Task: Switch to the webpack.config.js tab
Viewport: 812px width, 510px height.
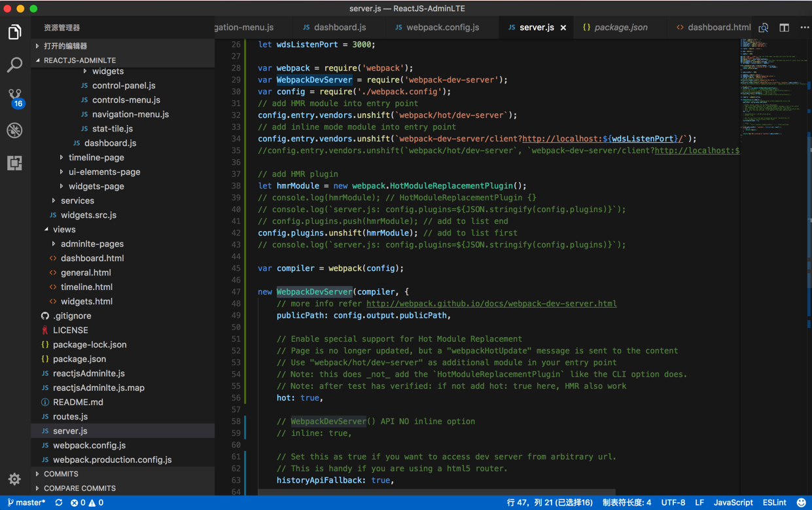Action: pyautogui.click(x=442, y=27)
